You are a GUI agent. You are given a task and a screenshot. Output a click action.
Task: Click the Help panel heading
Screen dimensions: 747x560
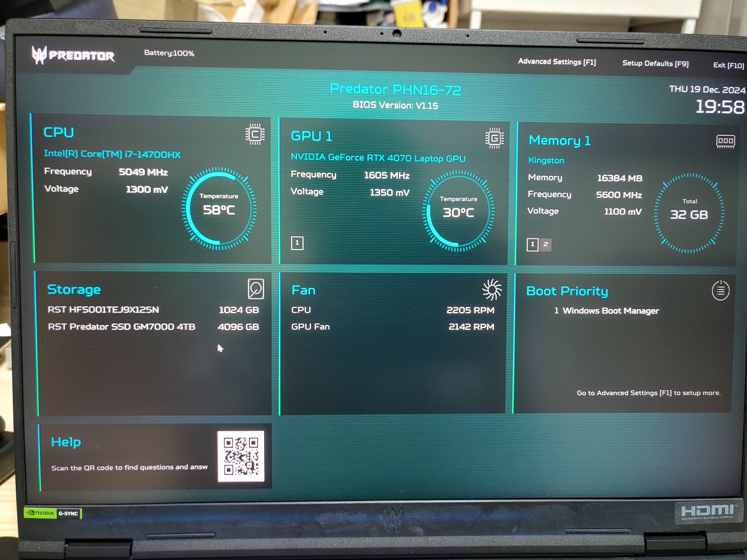coord(66,442)
